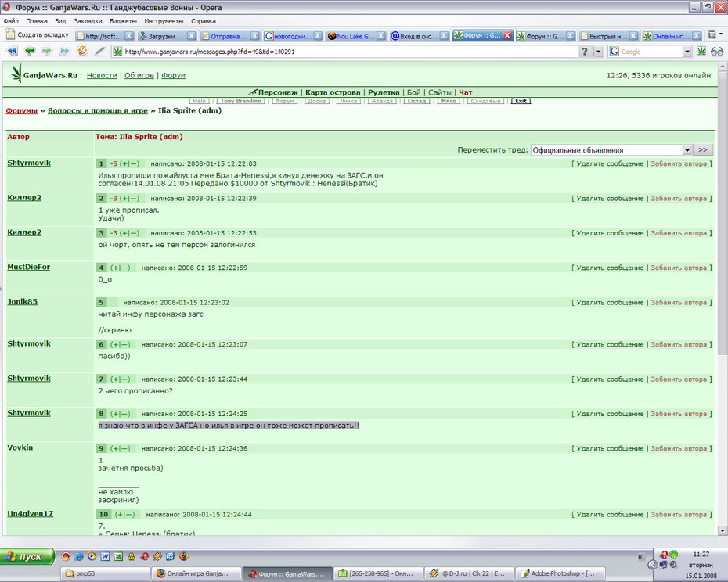The height and width of the screenshot is (582, 728).
Task: Open the Инструменты menu
Action: [164, 21]
